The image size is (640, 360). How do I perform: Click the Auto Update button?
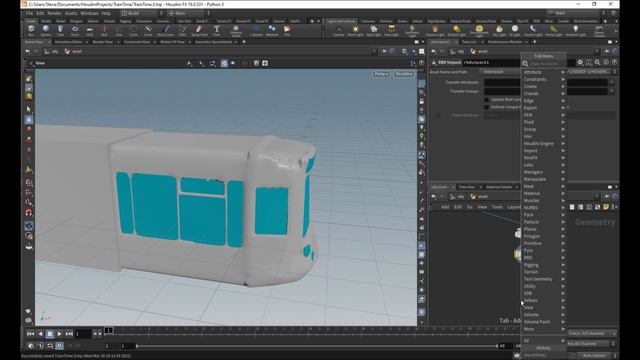pyautogui.click(x=594, y=356)
